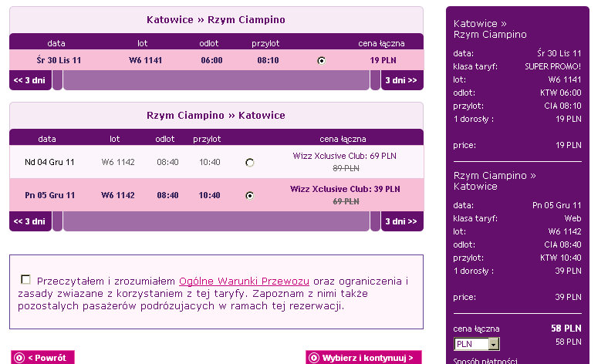
Task: Open the PLN currency dropdown
Action: [x=477, y=344]
